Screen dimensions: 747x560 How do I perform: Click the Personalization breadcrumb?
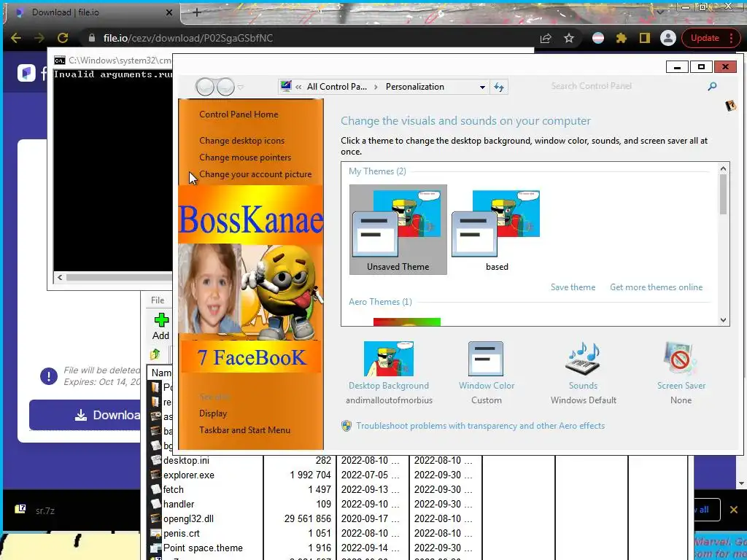tap(414, 87)
